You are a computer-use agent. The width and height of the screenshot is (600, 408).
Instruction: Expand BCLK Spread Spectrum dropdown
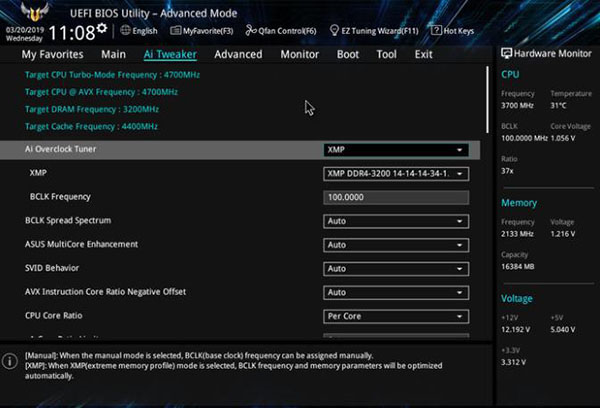coord(396,221)
